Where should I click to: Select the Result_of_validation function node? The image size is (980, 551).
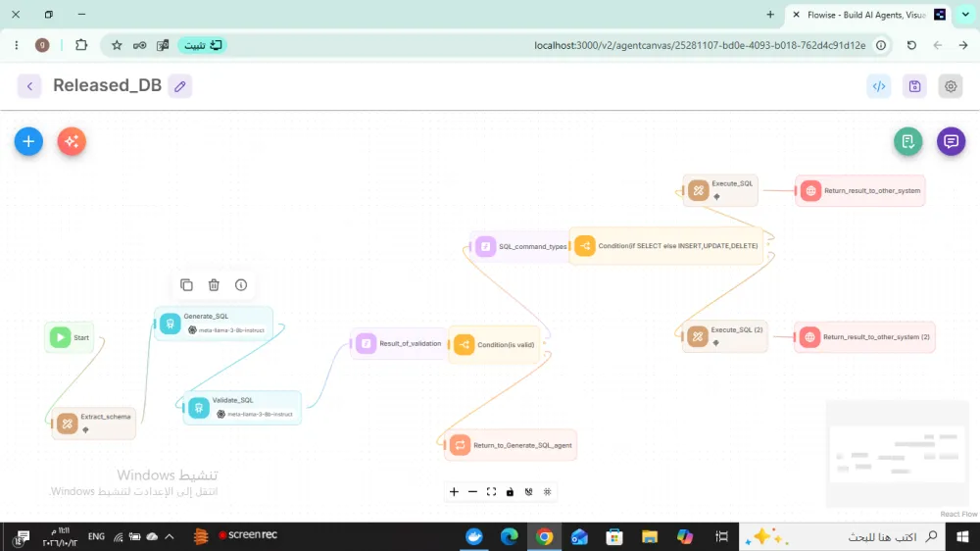pyautogui.click(x=400, y=343)
